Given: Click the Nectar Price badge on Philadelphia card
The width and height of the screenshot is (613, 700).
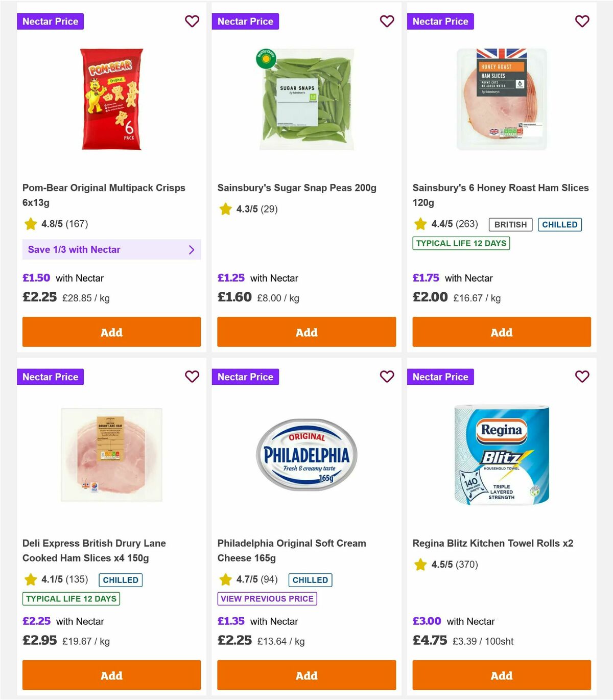Looking at the screenshot, I should point(246,377).
